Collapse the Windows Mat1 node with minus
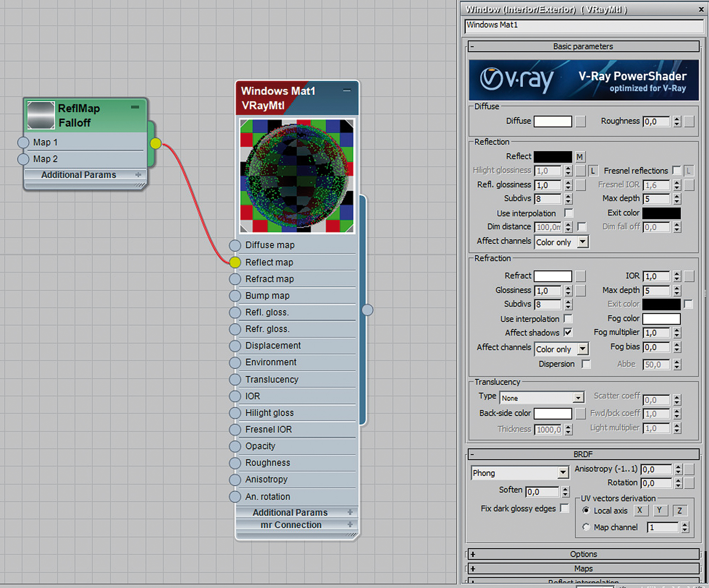The height and width of the screenshot is (588, 709). tap(347, 91)
